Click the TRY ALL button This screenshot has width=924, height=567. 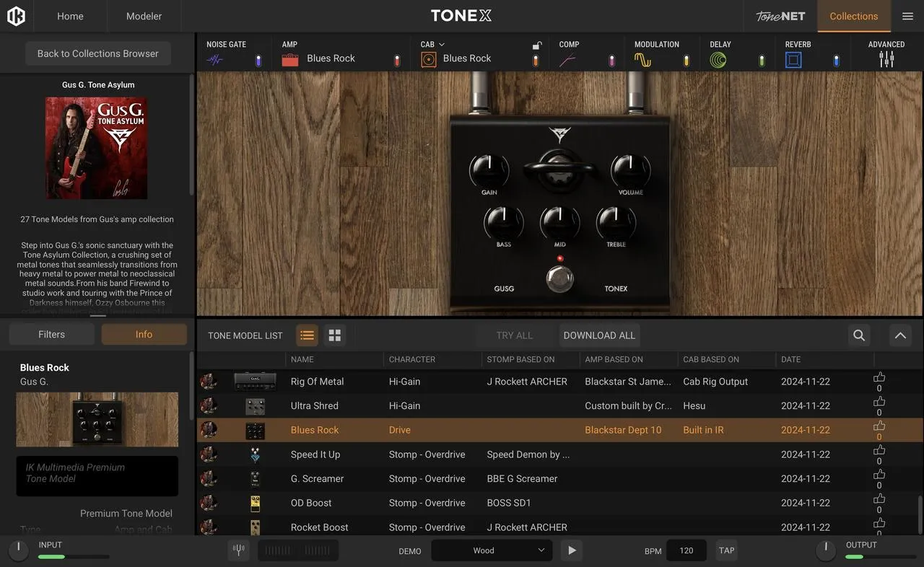point(515,335)
